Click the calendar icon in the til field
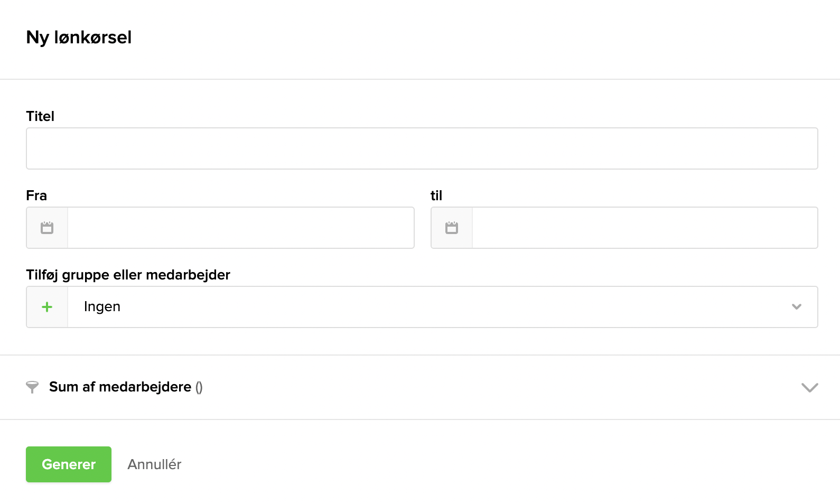The width and height of the screenshot is (840, 504). coord(452,228)
